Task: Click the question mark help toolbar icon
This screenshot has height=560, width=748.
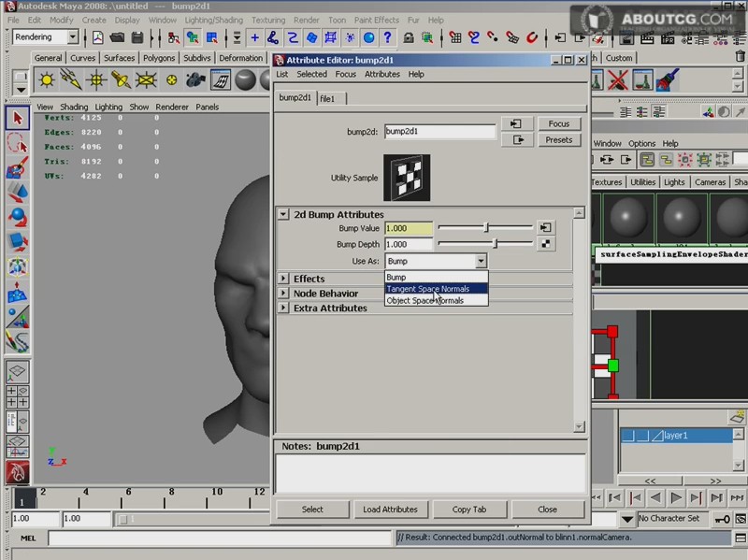Action: pyautogui.click(x=387, y=37)
